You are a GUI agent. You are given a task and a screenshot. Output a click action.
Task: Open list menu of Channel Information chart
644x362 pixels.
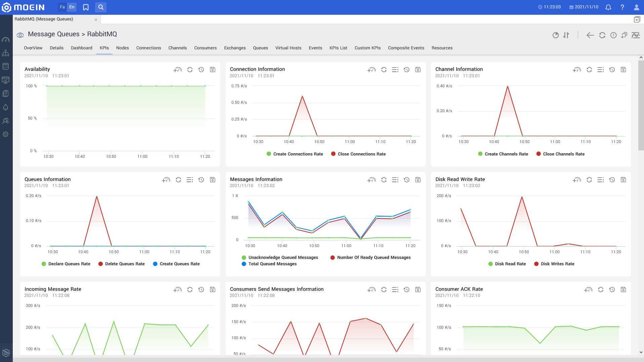pos(601,70)
